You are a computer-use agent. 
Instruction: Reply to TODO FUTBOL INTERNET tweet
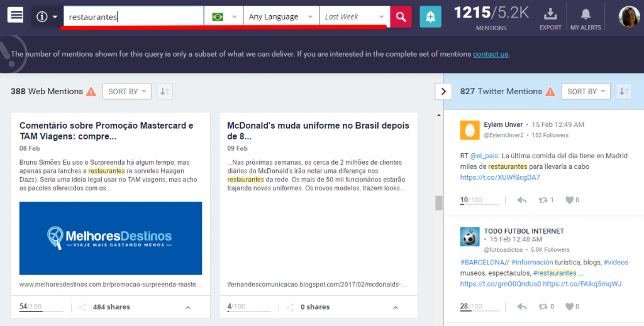[x=522, y=307]
